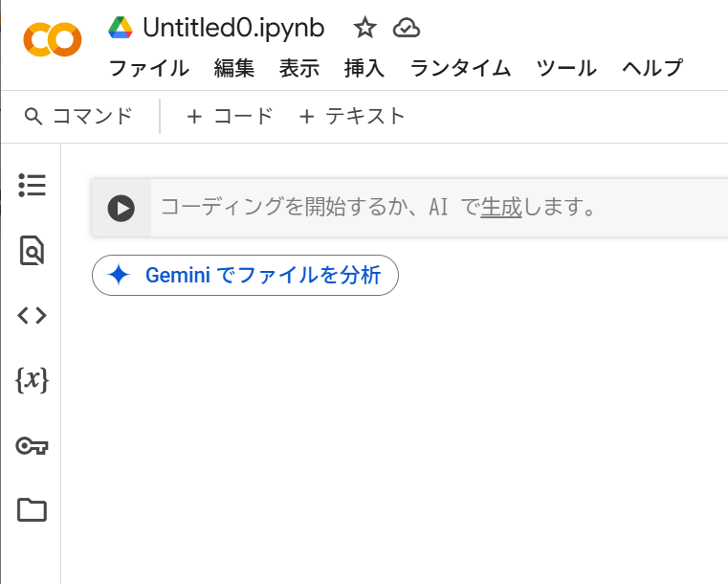728x584 pixels.
Task: Star the notebook Untitled0.ipynb
Action: pos(364,28)
